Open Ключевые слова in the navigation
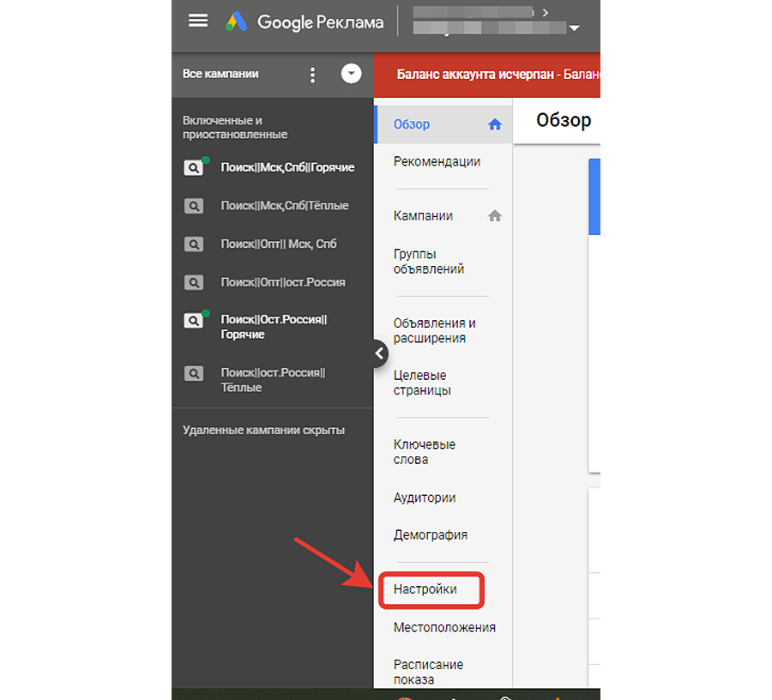The image size is (772, 700). click(x=424, y=452)
